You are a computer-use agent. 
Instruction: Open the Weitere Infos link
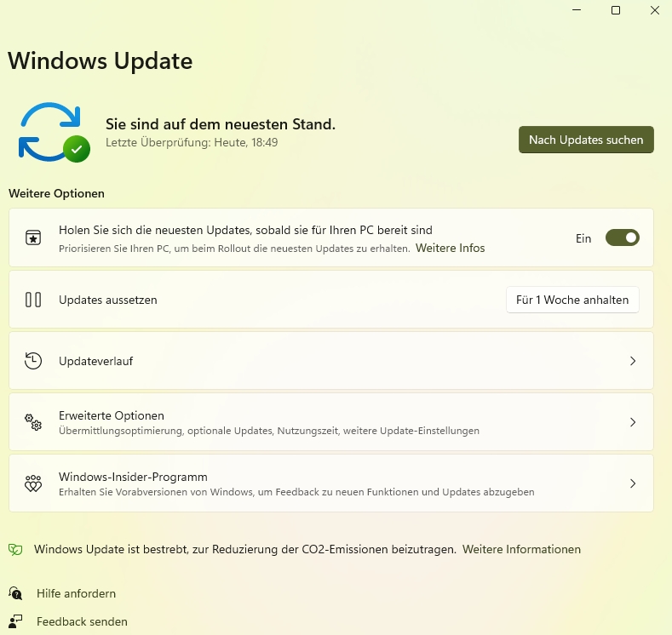tap(450, 249)
